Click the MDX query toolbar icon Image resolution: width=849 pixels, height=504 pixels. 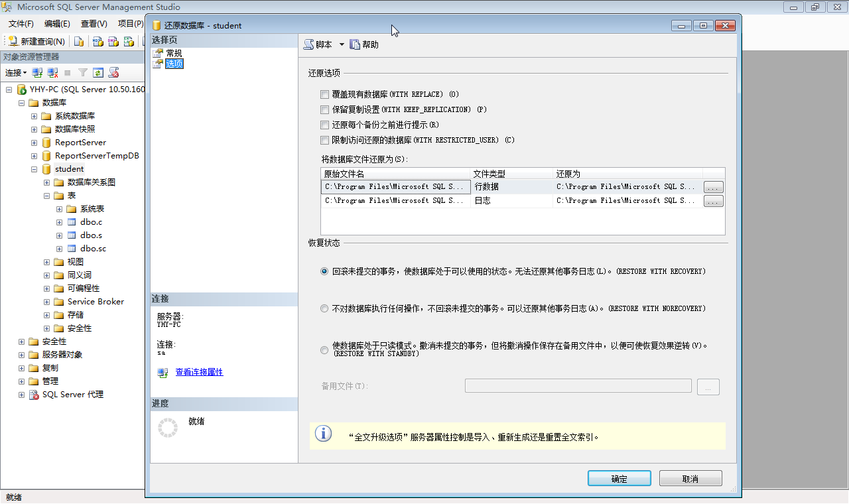[98, 41]
